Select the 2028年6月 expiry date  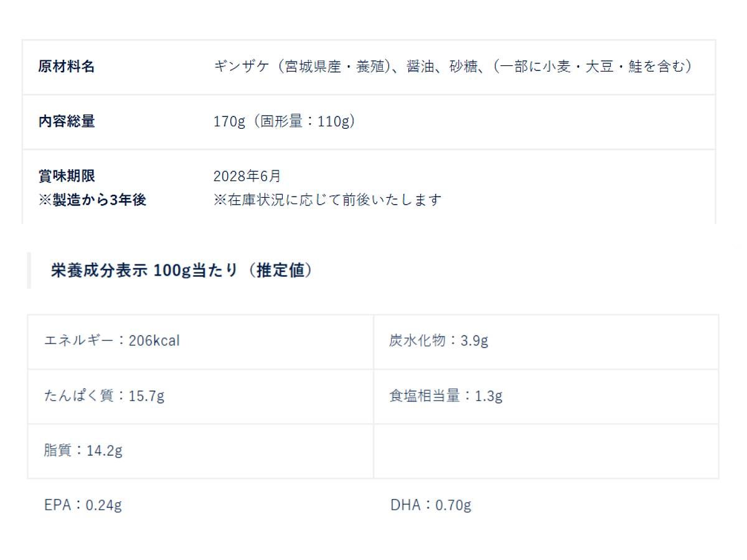coord(247,176)
